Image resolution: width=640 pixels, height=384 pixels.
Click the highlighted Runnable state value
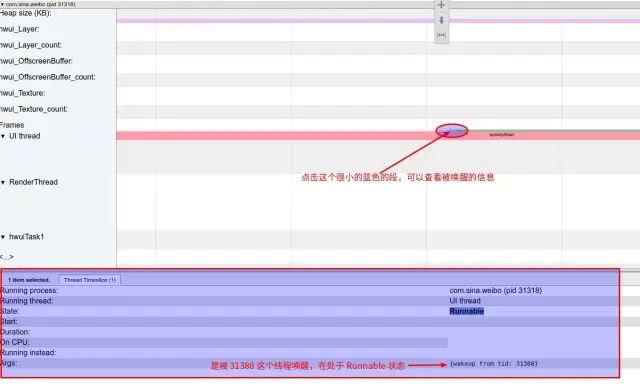point(467,311)
